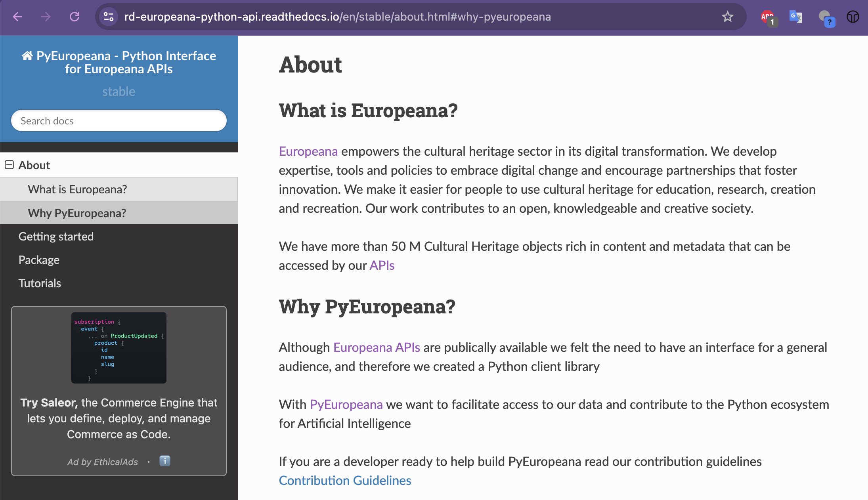Image resolution: width=868 pixels, height=500 pixels.
Task: Open the Tutorials section
Action: pyautogui.click(x=40, y=283)
